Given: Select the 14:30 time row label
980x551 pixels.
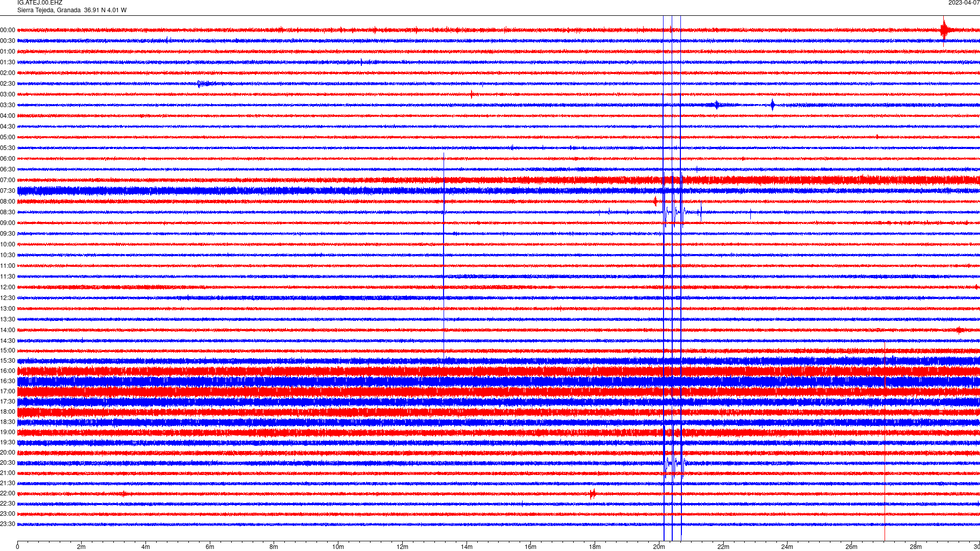Looking at the screenshot, I should (x=8, y=341).
